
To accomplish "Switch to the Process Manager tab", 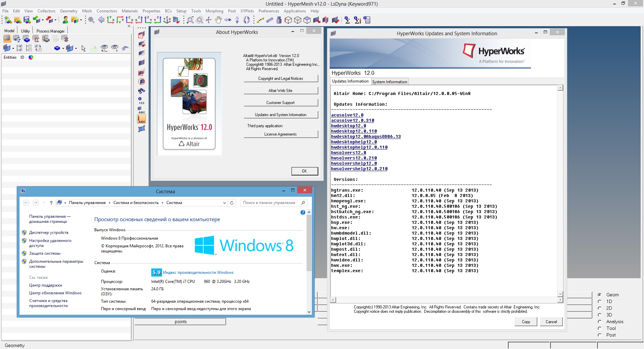I will (51, 31).
